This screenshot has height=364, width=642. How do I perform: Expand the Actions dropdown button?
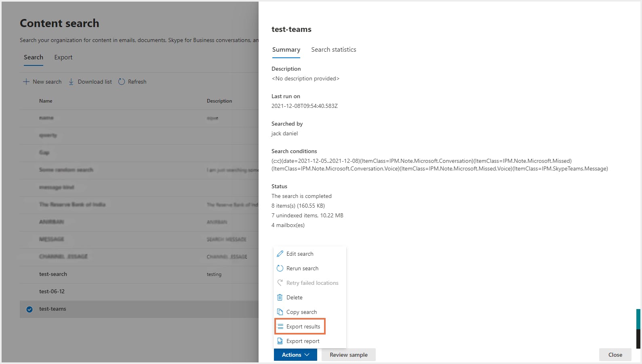pos(295,355)
